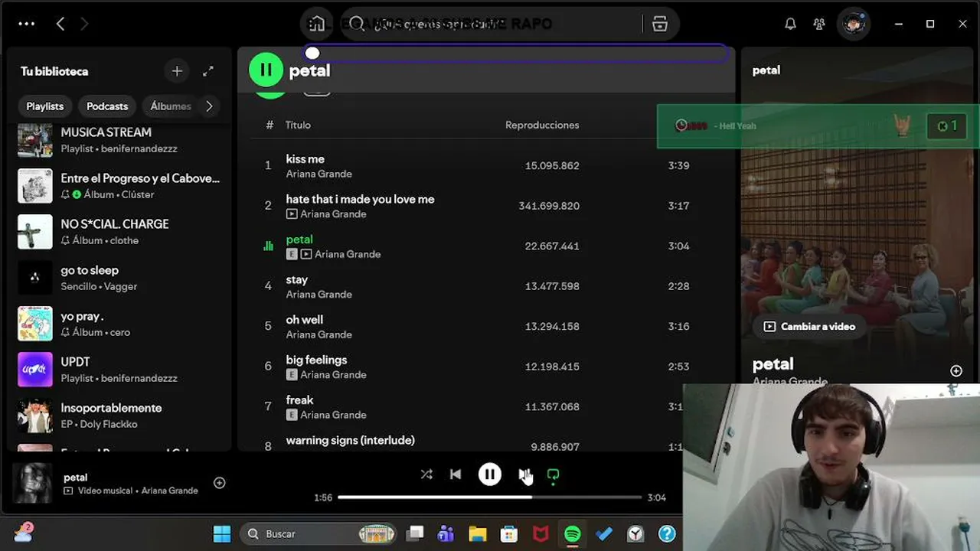Open the weather widget on the taskbar
The width and height of the screenshot is (980, 551).
[x=24, y=532]
